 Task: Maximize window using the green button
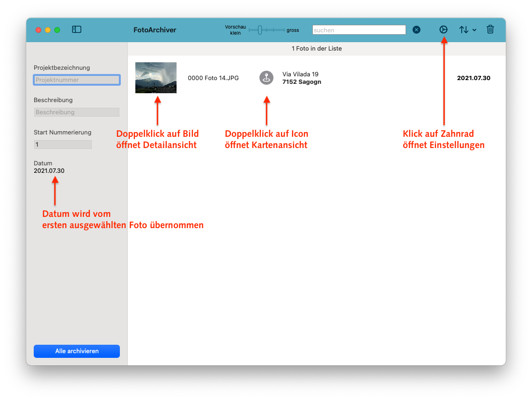point(57,30)
